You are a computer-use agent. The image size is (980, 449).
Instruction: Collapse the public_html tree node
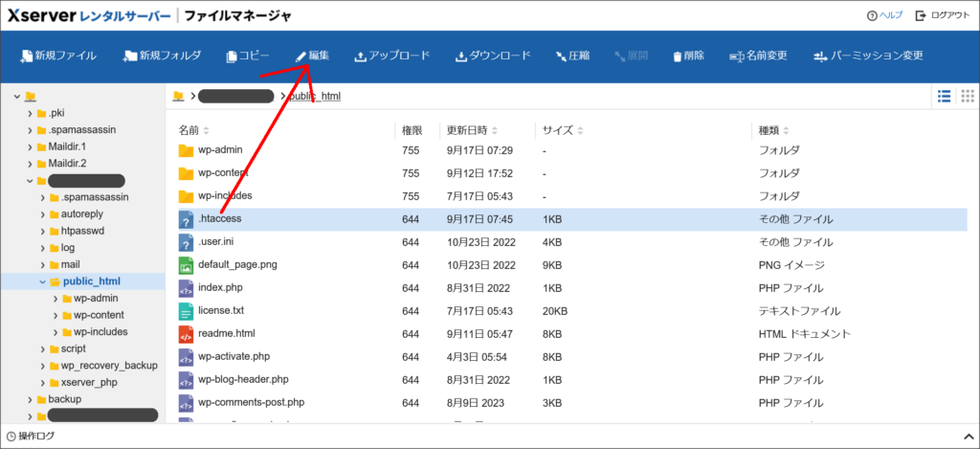pyautogui.click(x=42, y=281)
